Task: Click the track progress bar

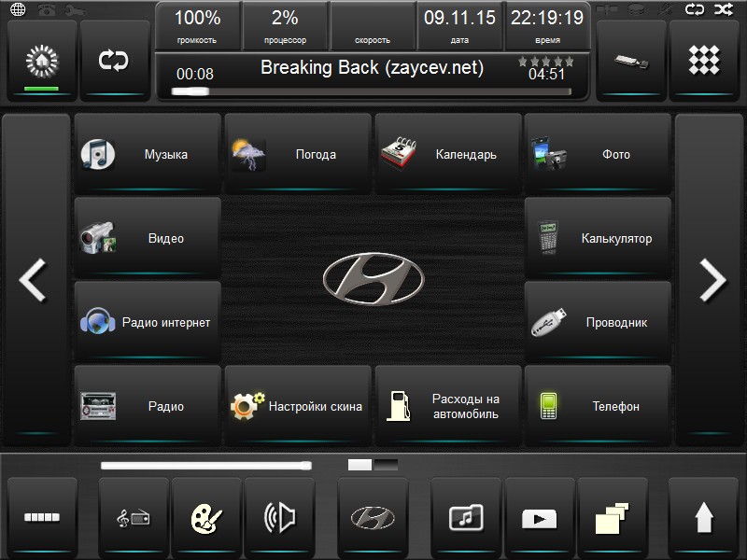Action: tap(371, 91)
